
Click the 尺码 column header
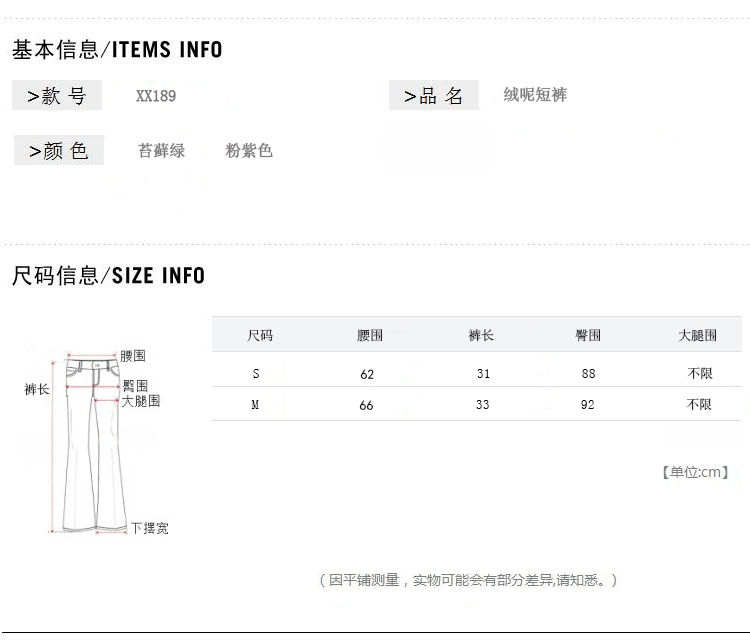click(x=260, y=335)
